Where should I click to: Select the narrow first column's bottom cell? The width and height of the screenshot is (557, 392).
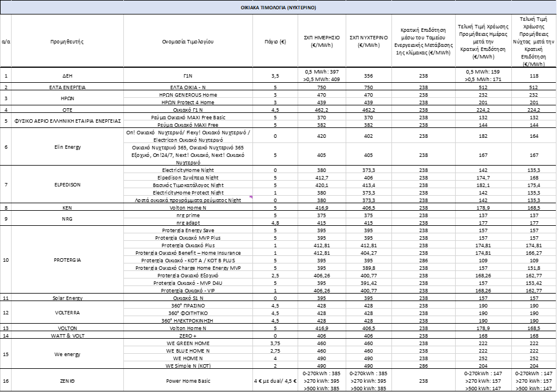point(5,379)
